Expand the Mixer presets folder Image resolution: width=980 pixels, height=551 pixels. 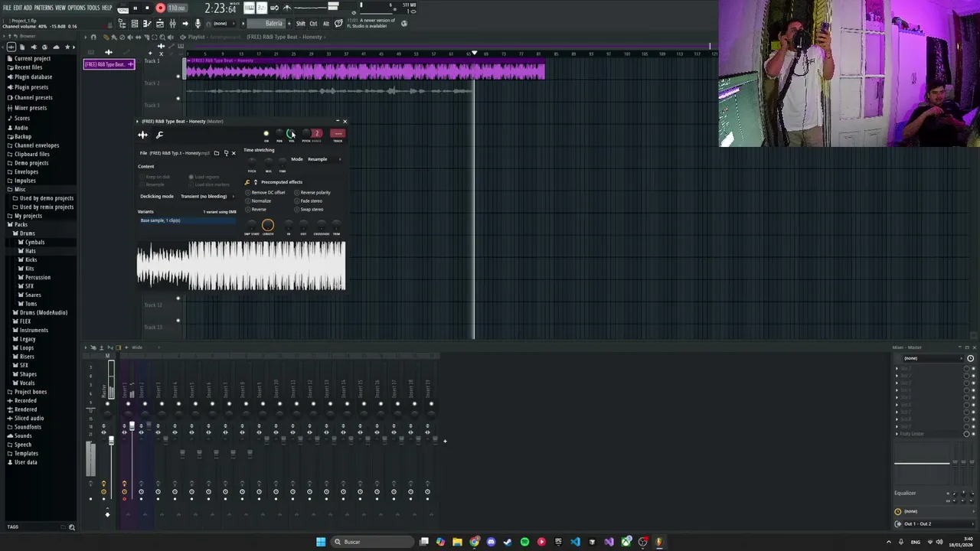point(31,107)
